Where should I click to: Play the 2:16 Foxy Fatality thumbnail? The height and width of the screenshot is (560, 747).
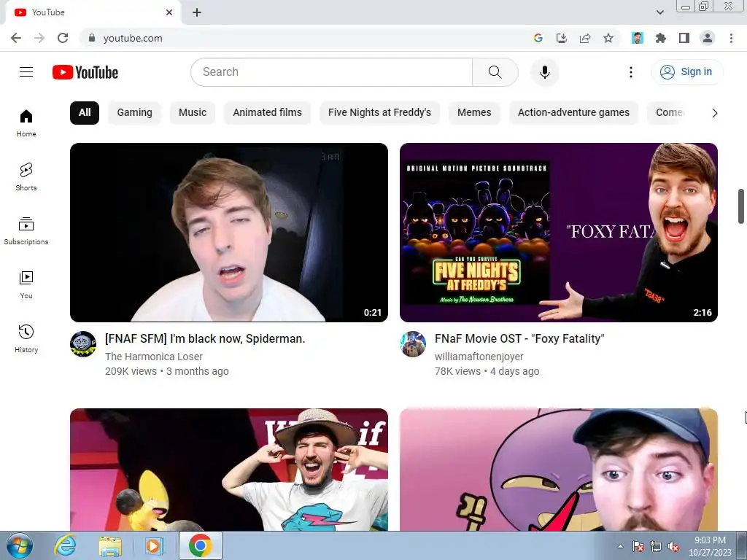pyautogui.click(x=558, y=233)
